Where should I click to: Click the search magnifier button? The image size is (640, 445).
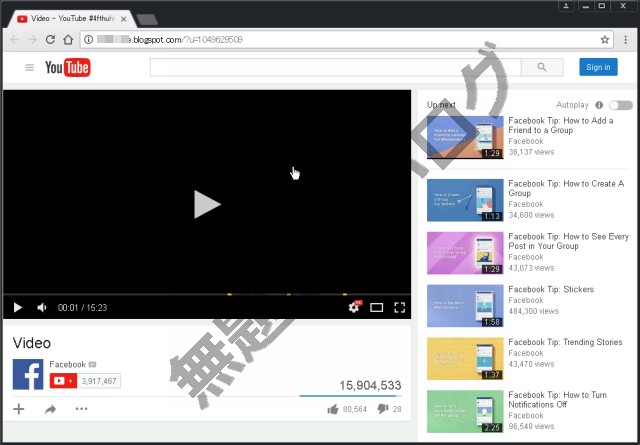tap(542, 67)
